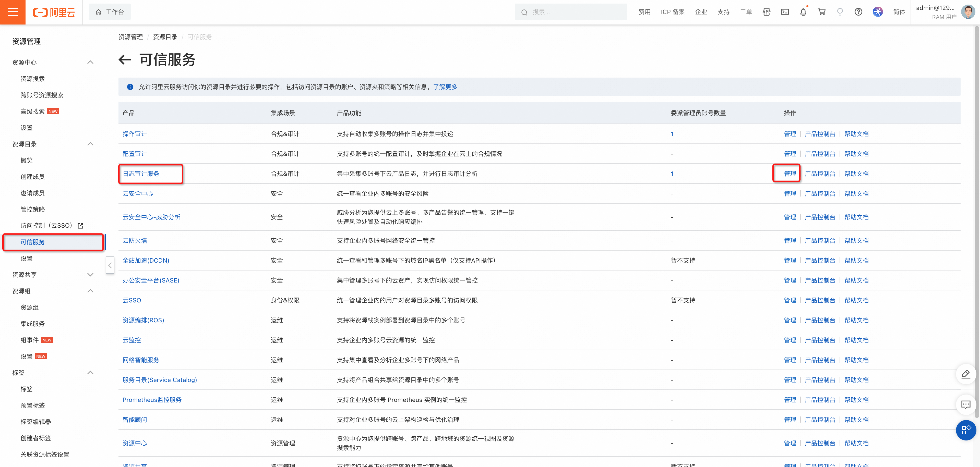
Task: Switch language via 简体
Action: pyautogui.click(x=899, y=12)
